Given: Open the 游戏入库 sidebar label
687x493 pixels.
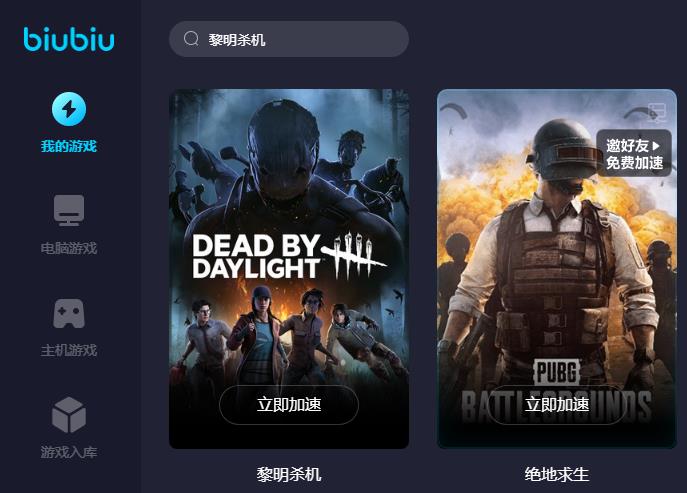Looking at the screenshot, I should pos(69,452).
